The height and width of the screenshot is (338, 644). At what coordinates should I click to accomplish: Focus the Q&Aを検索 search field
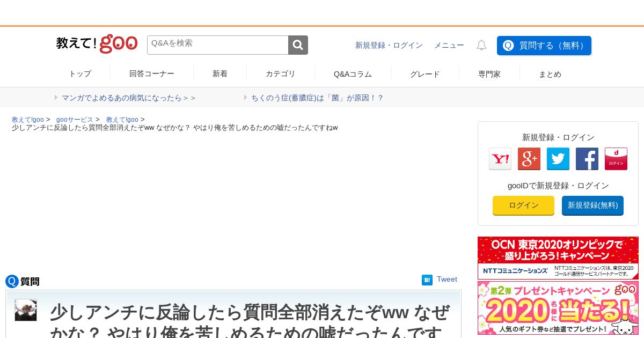[218, 45]
